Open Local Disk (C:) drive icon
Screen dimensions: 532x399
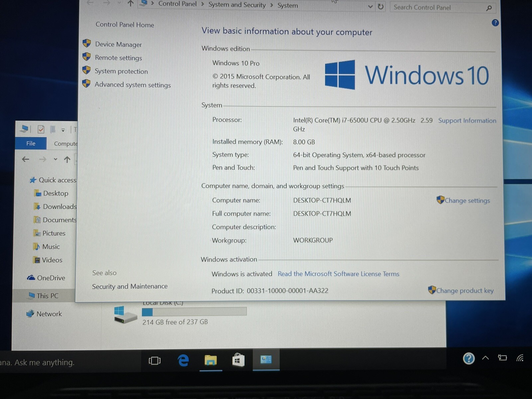pyautogui.click(x=125, y=315)
